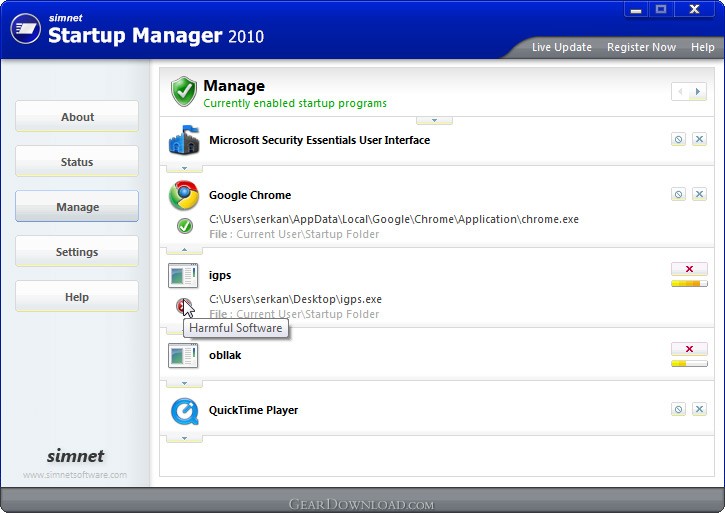Click the igps program icon
The height and width of the screenshot is (513, 725).
tap(183, 275)
